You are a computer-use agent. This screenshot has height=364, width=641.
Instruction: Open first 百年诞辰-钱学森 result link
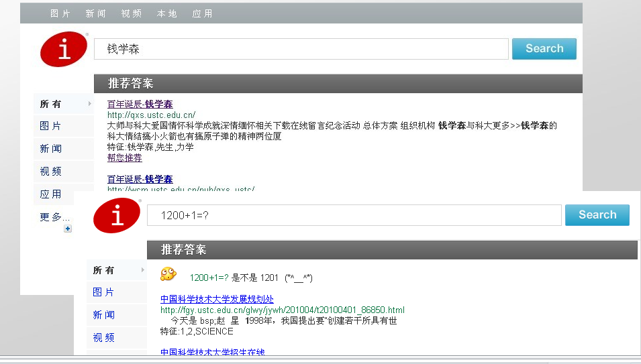[x=140, y=104]
